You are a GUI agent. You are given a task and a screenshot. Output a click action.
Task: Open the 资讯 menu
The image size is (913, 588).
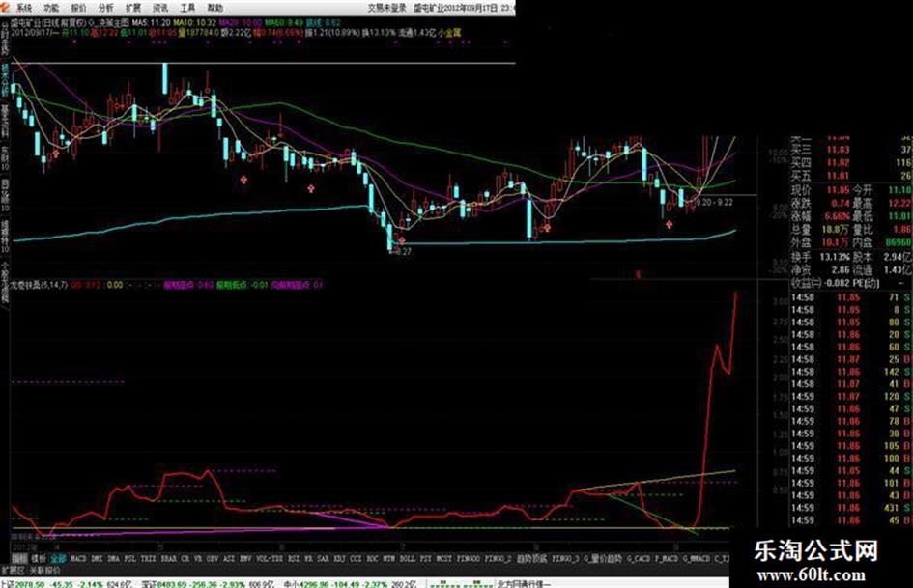160,8
